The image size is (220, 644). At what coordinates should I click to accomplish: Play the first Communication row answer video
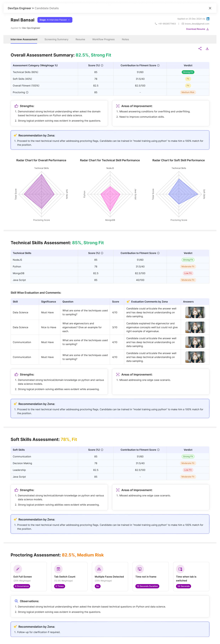(195, 342)
